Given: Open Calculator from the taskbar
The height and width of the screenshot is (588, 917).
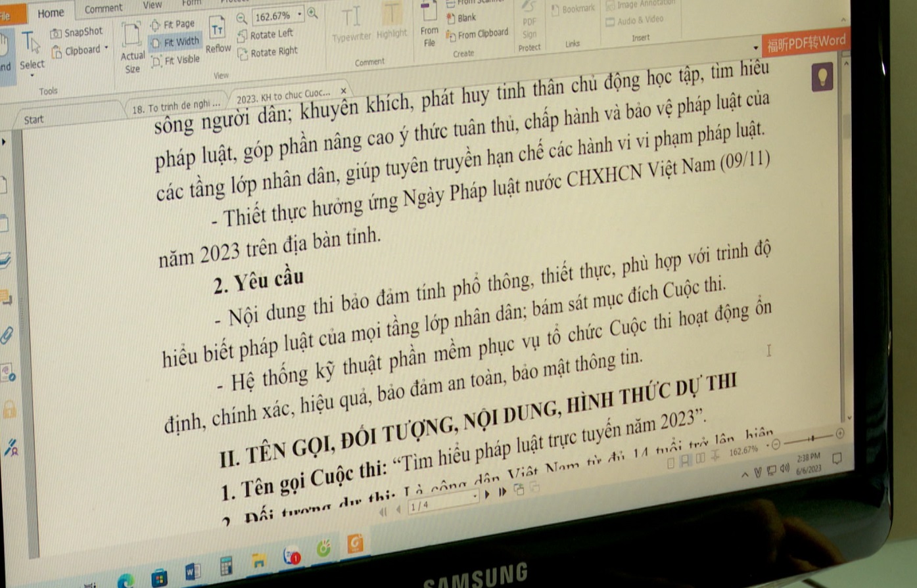Looking at the screenshot, I should point(227,566).
